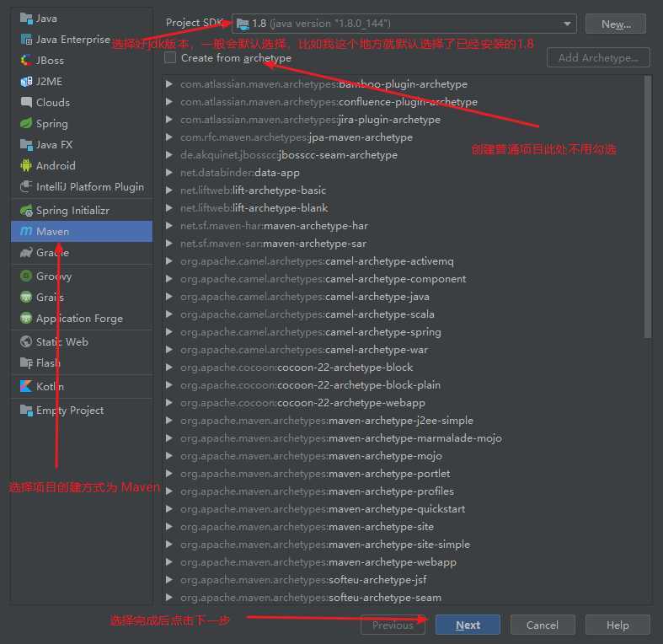The width and height of the screenshot is (663, 644).
Task: Expand bamboo-plugin-archetype entry
Action: (x=169, y=83)
